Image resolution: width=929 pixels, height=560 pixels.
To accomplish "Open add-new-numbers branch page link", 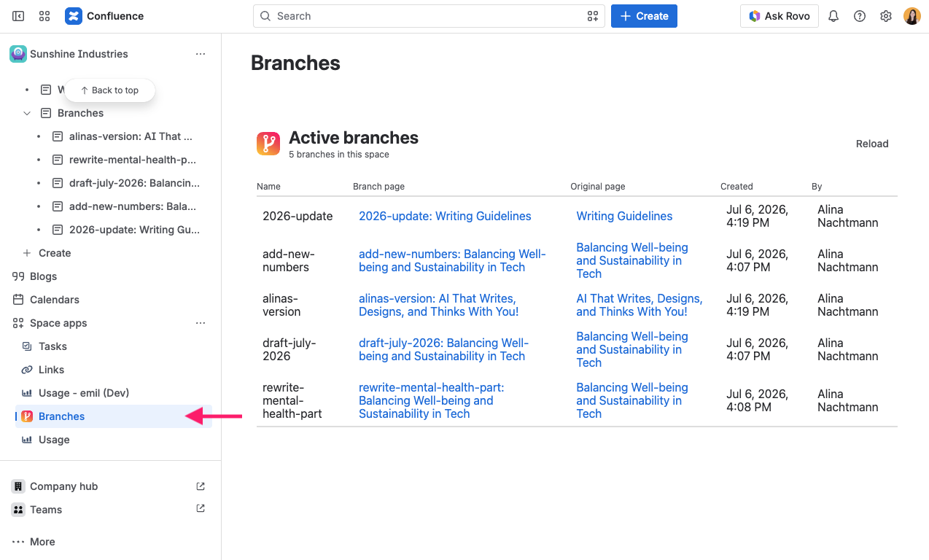I will point(452,260).
